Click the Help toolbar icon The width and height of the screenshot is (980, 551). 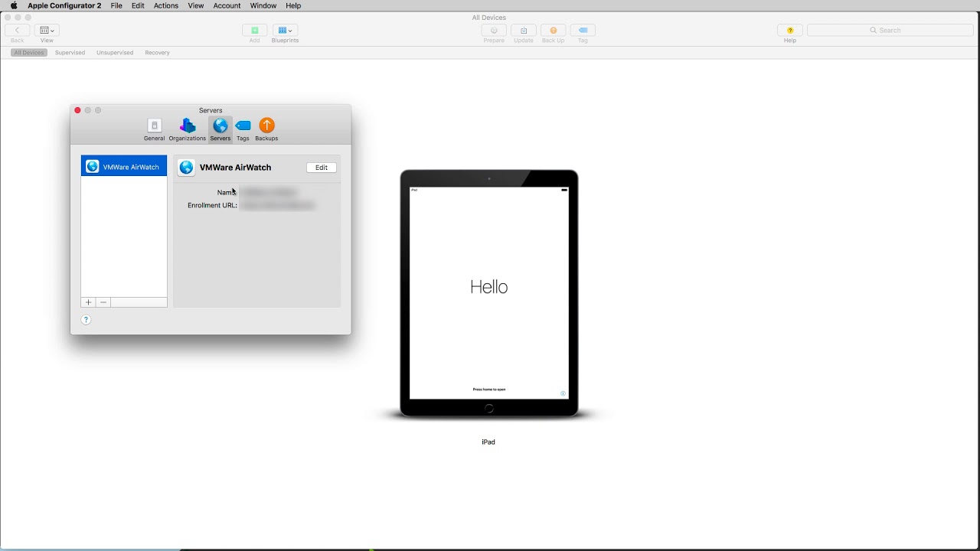pyautogui.click(x=789, y=31)
